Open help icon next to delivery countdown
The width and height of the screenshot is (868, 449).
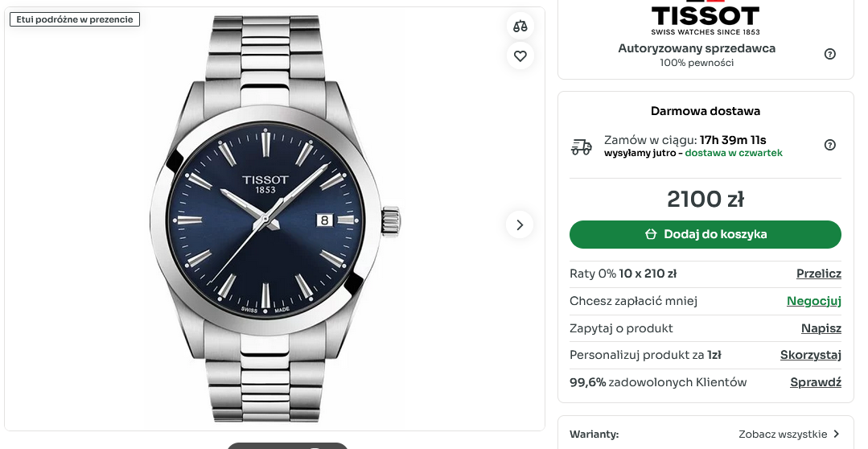click(830, 145)
